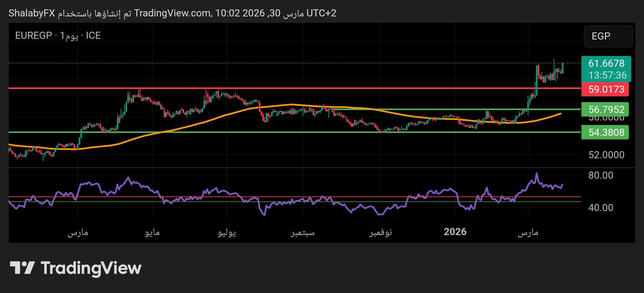The image size is (644, 293).
Task: Click the 52.0000 price axis tick
Action: [606, 155]
